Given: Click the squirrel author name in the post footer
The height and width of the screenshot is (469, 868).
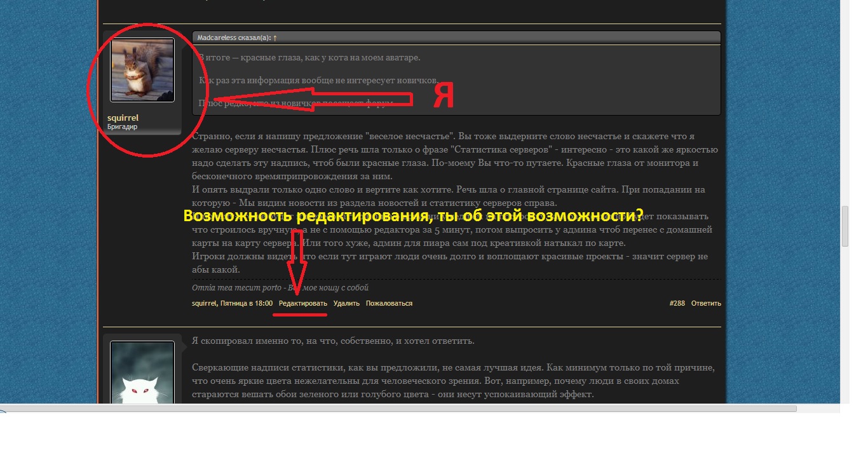Looking at the screenshot, I should click(204, 304).
